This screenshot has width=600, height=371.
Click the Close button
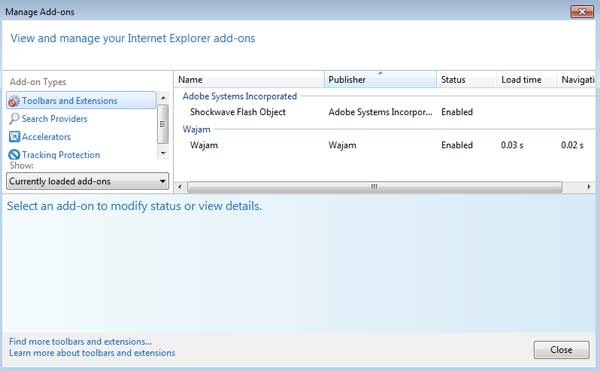(x=561, y=350)
